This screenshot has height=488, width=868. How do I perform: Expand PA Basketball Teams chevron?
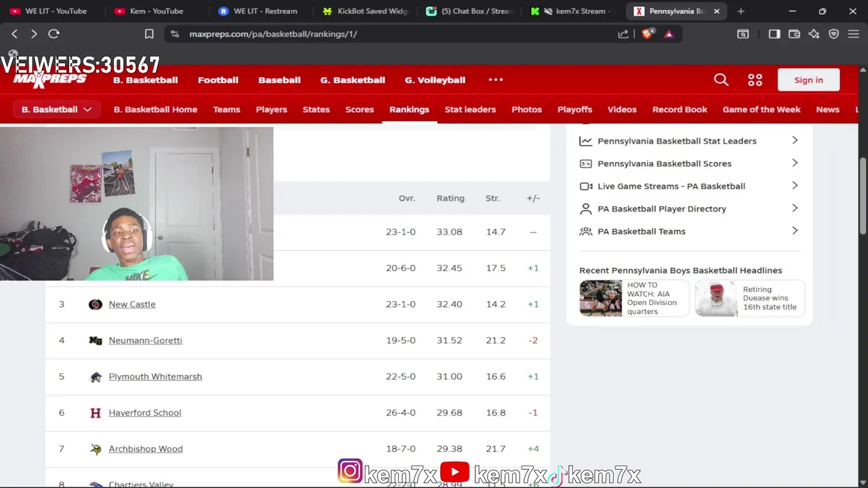[x=795, y=230]
